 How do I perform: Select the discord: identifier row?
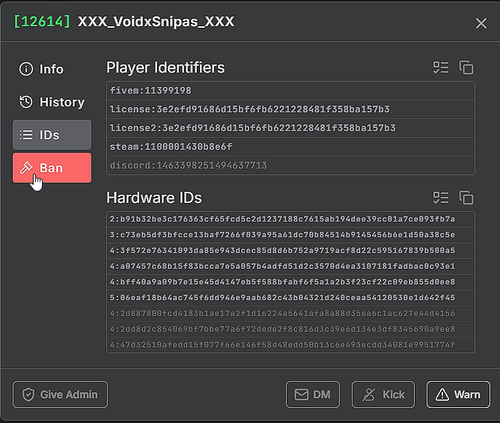(x=291, y=165)
